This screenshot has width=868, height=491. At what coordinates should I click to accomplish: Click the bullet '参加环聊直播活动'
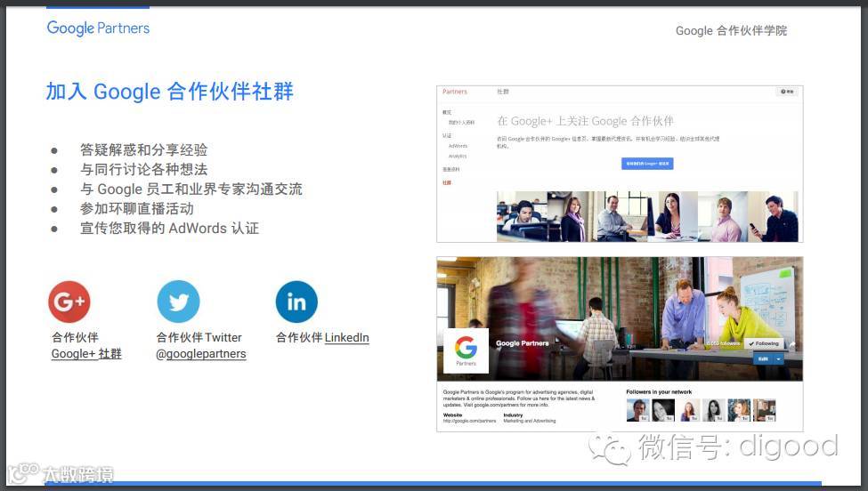pyautogui.click(x=137, y=208)
